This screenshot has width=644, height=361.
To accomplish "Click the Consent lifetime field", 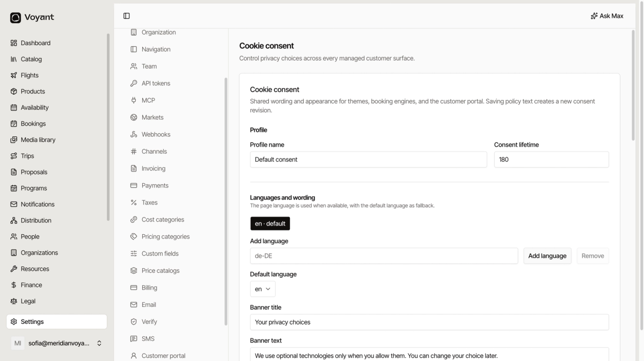I will coord(551,160).
